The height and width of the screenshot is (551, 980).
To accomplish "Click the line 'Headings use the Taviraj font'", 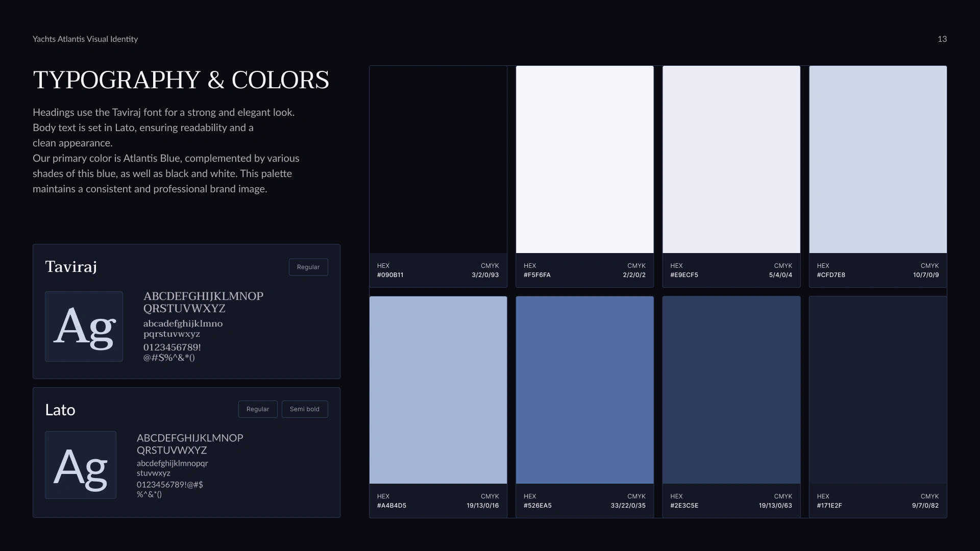I will 163,112.
